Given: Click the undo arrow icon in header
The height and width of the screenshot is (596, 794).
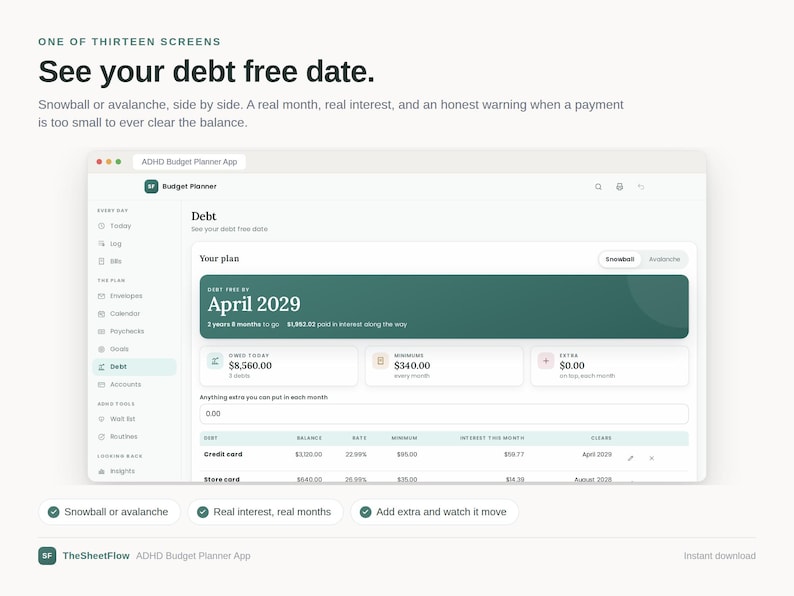Looking at the screenshot, I should click(641, 187).
